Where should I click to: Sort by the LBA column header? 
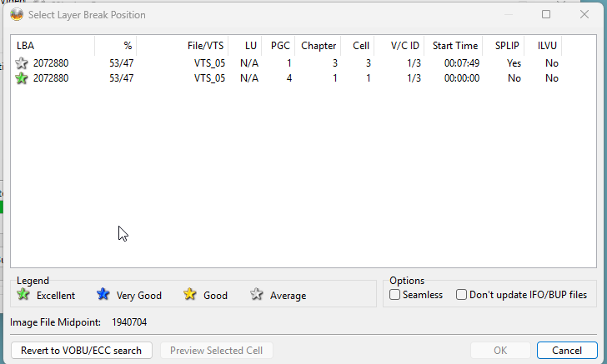(x=50, y=46)
